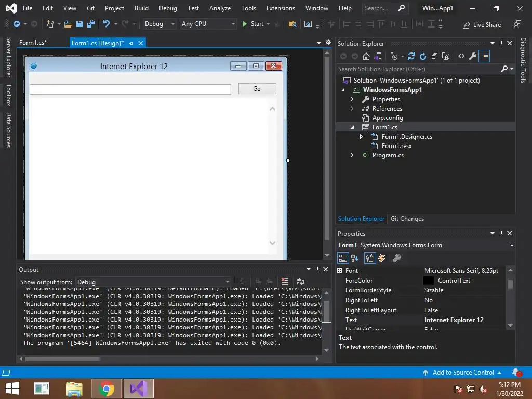Image resolution: width=532 pixels, height=399 pixels.
Task: Toggle Preview Selected Items in Solution Explorer
Action: (x=484, y=56)
